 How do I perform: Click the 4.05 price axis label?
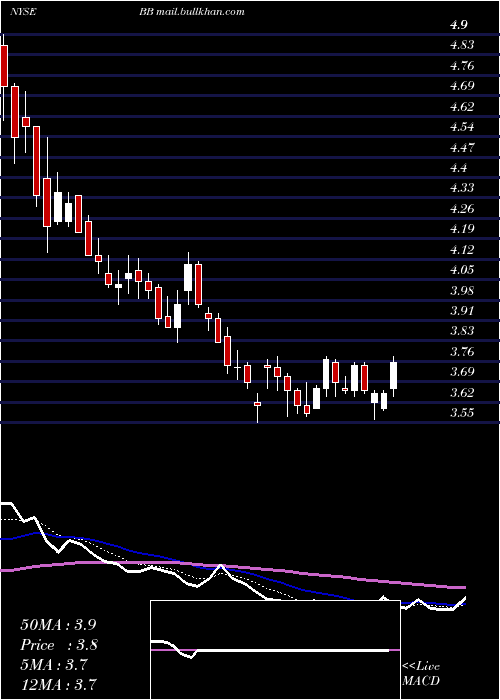[462, 269]
